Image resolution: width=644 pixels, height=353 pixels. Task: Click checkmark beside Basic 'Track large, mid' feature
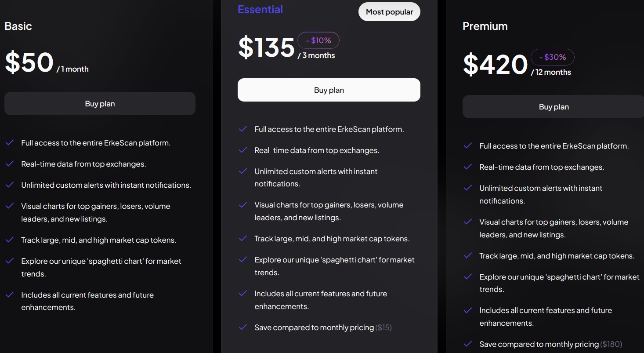pyautogui.click(x=10, y=240)
